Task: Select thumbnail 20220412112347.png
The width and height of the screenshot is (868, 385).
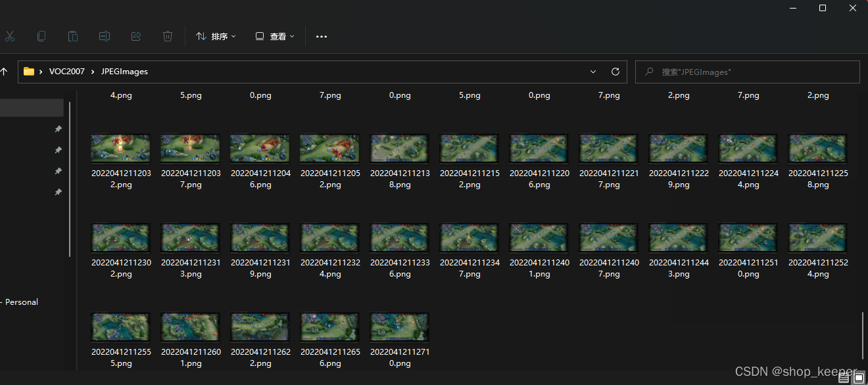Action: click(x=470, y=238)
